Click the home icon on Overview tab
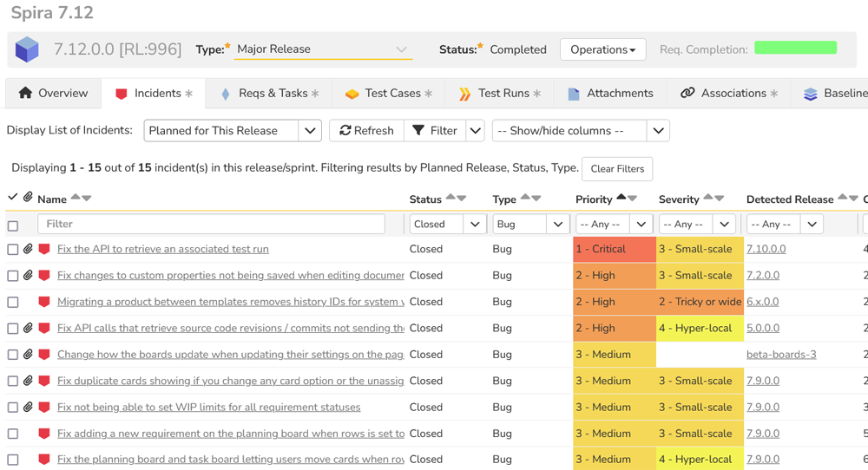Viewport: 868px width, 470px height. tap(25, 92)
